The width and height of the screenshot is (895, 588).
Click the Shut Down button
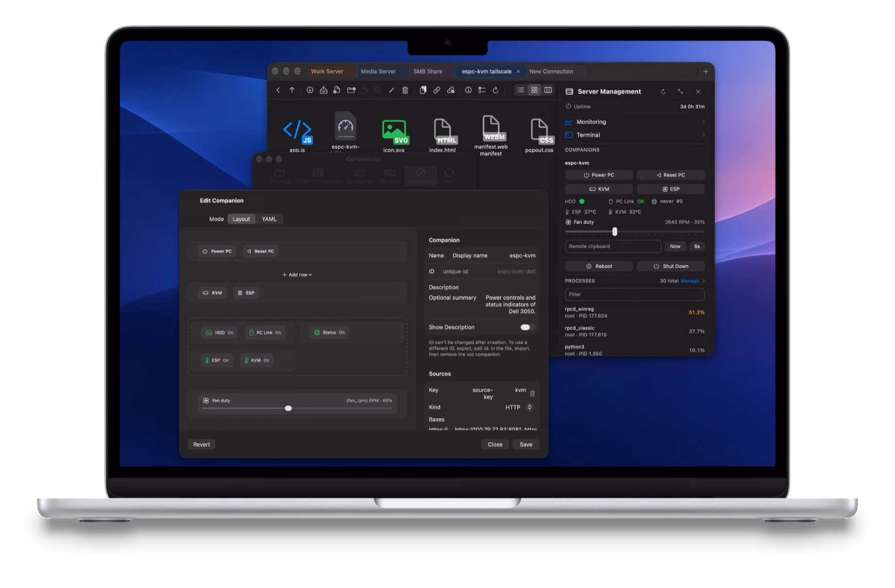click(671, 266)
